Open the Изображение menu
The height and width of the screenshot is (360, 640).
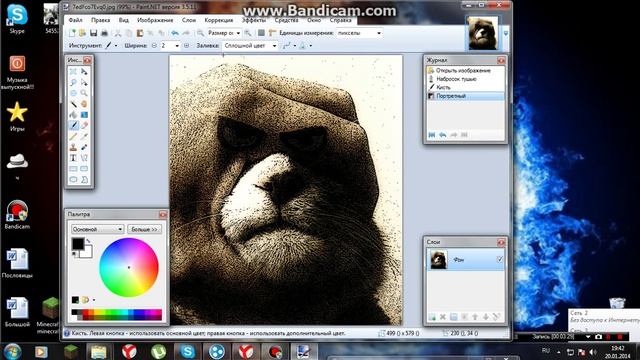point(155,20)
